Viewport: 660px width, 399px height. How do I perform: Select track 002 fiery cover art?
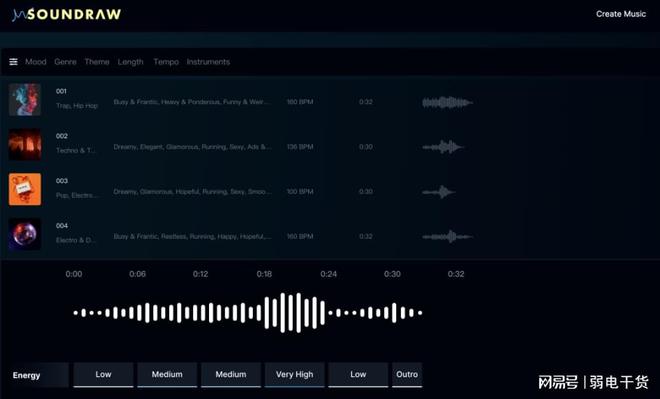pyautogui.click(x=25, y=144)
